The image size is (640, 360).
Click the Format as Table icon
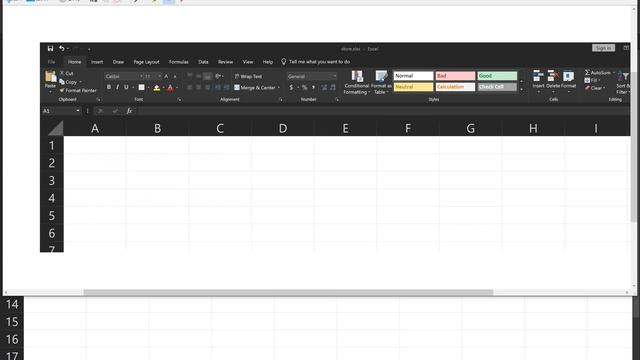tap(381, 76)
